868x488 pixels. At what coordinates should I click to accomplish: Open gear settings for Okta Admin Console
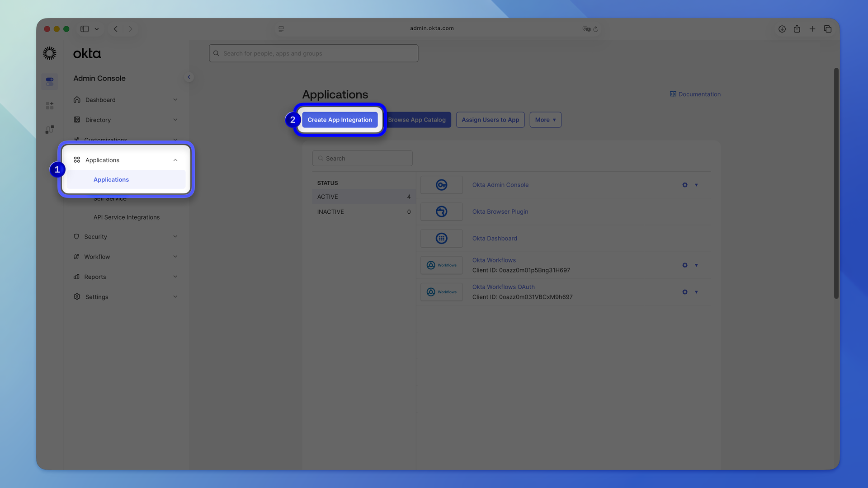[x=685, y=185]
